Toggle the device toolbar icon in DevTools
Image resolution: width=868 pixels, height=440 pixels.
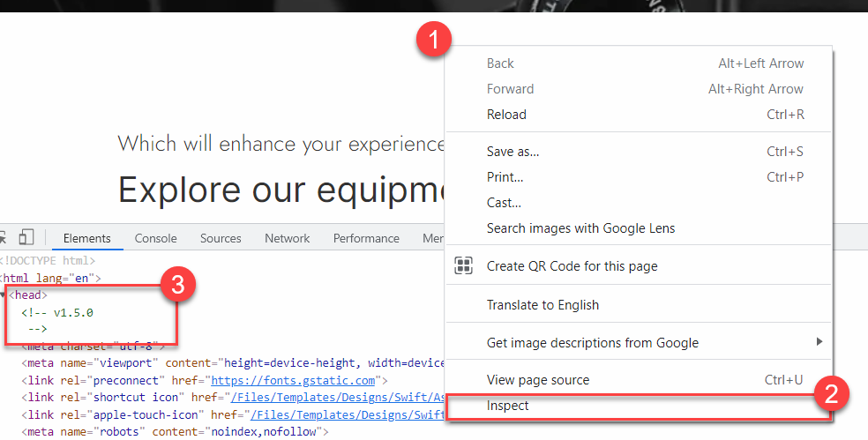26,237
